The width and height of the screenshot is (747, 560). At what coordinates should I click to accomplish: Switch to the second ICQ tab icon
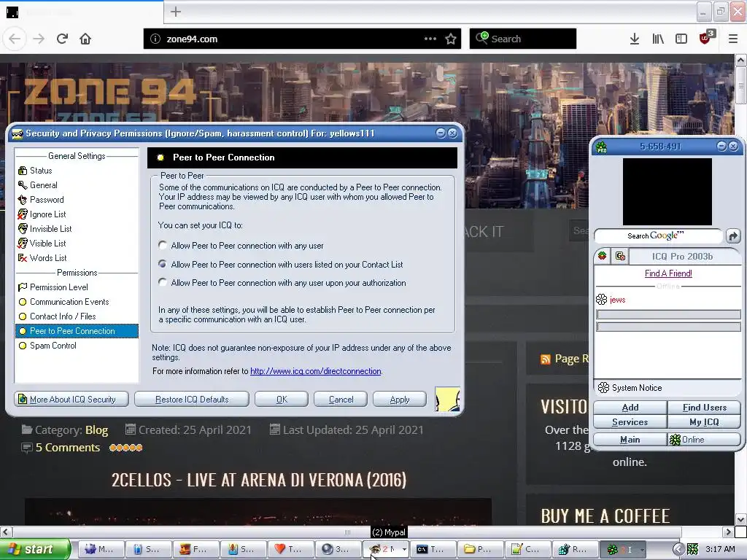point(620,256)
